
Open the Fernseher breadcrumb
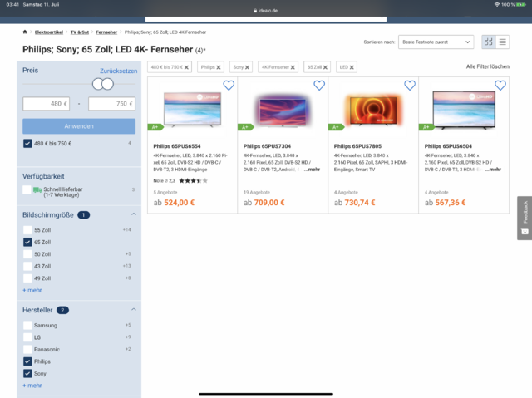pyautogui.click(x=106, y=32)
